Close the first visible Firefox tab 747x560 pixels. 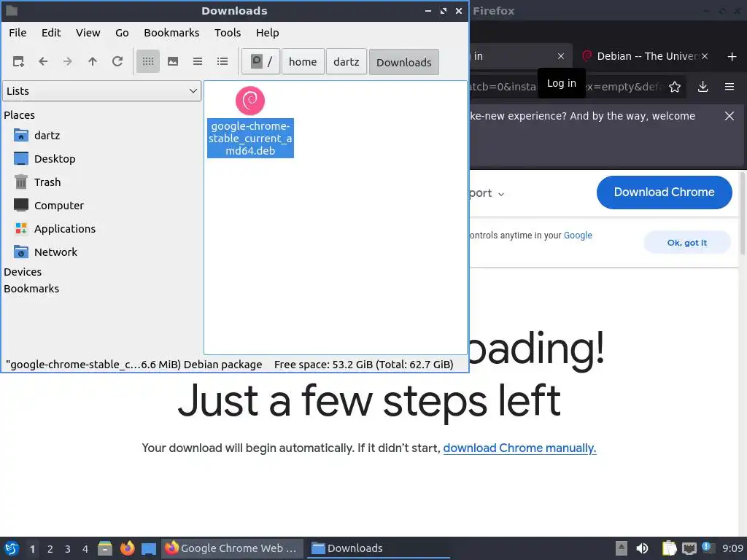coord(561,56)
